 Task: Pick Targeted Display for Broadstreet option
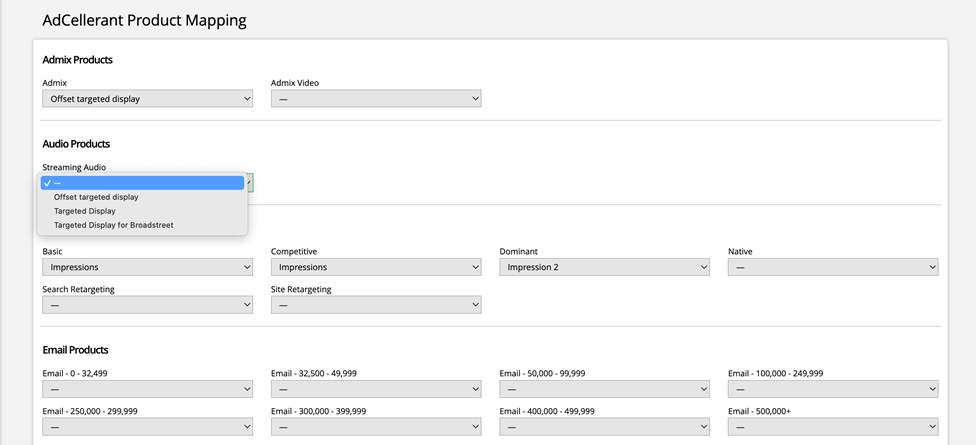pos(113,225)
